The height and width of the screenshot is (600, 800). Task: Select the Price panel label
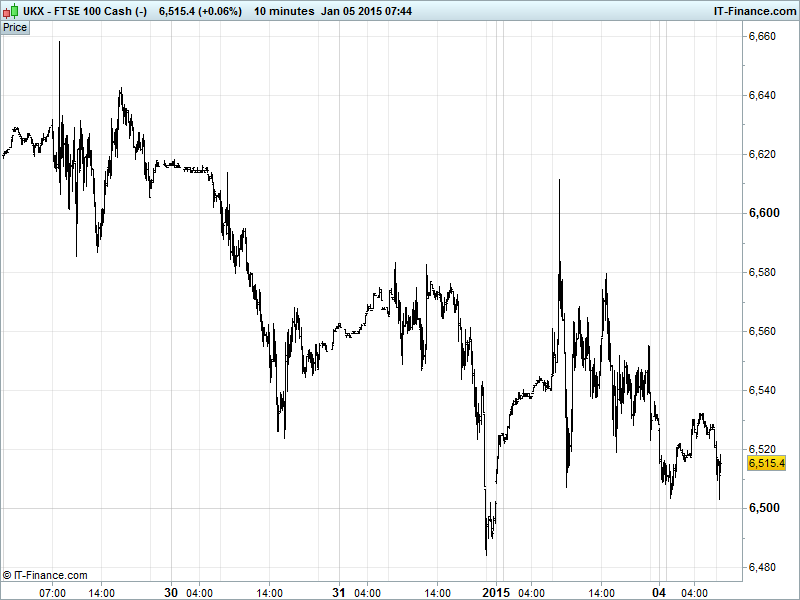pos(16,27)
